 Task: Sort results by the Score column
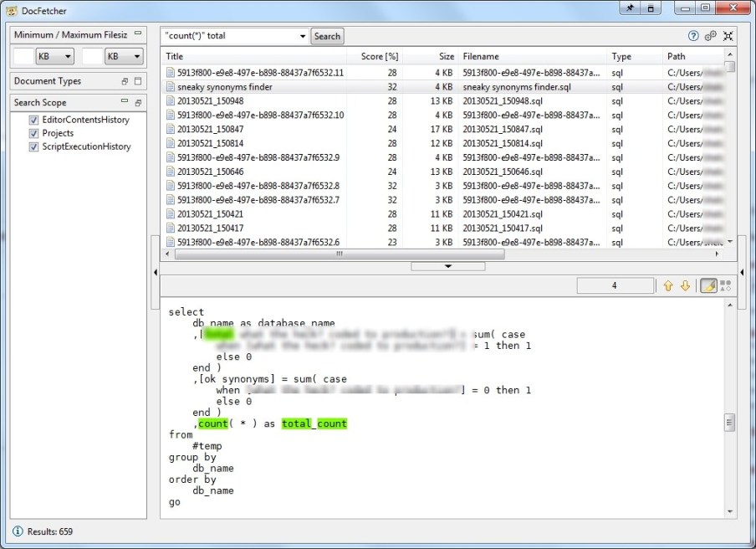[x=378, y=56]
